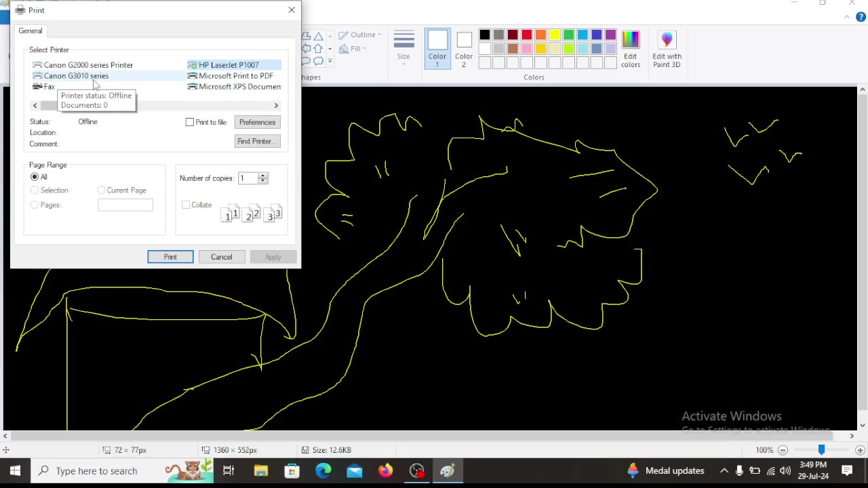The height and width of the screenshot is (488, 868).
Task: Pick the red color swatch
Action: click(x=526, y=35)
